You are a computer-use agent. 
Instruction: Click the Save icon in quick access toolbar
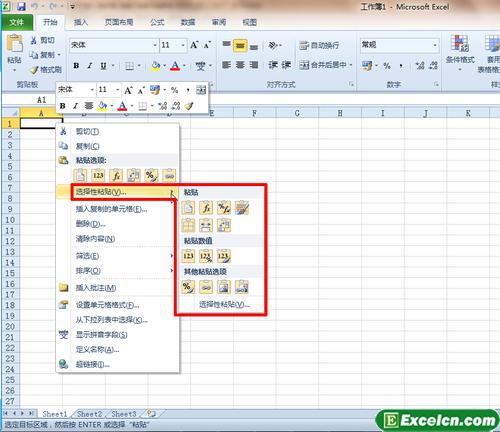tap(21, 6)
